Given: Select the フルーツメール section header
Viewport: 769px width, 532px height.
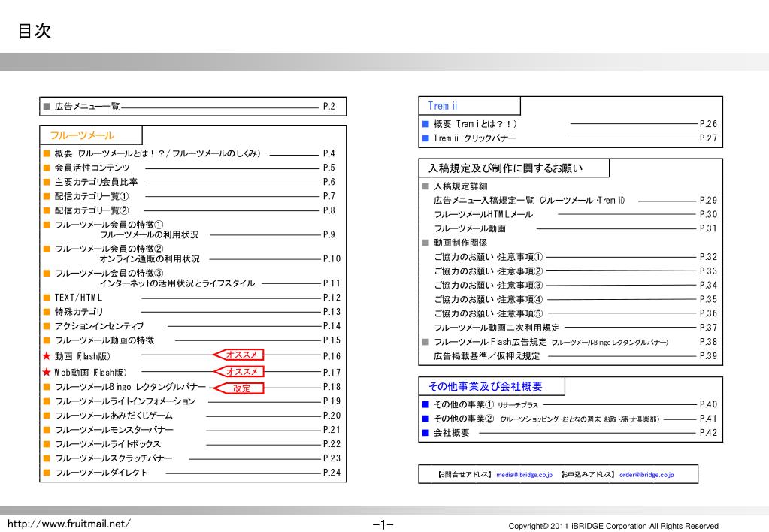Looking at the screenshot, I should 83,135.
